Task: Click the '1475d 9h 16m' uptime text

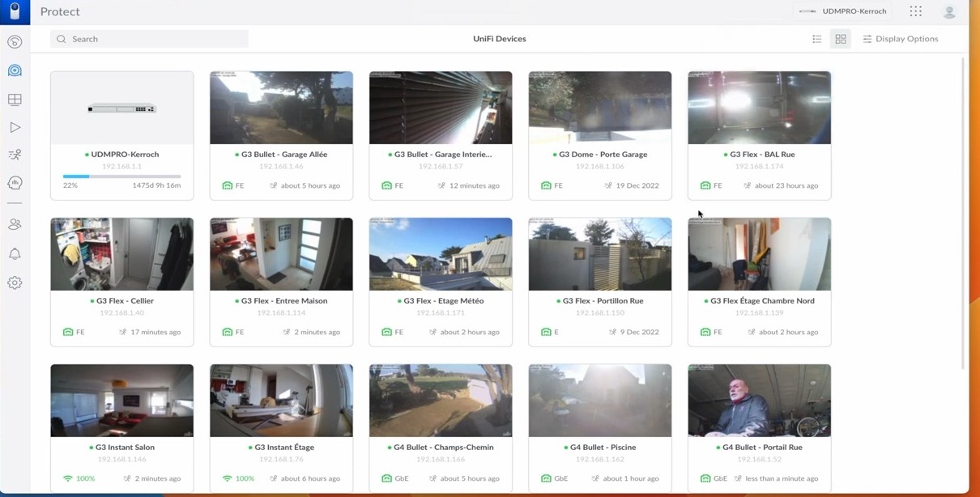Action: click(156, 185)
